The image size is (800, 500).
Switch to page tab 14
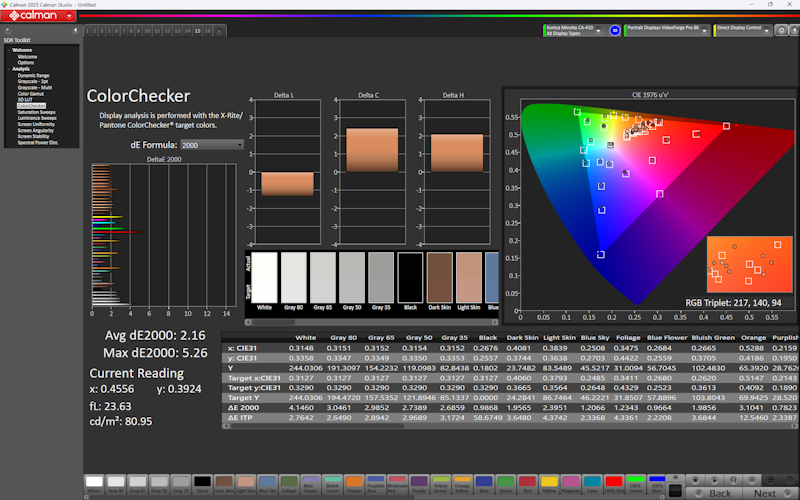(187, 31)
